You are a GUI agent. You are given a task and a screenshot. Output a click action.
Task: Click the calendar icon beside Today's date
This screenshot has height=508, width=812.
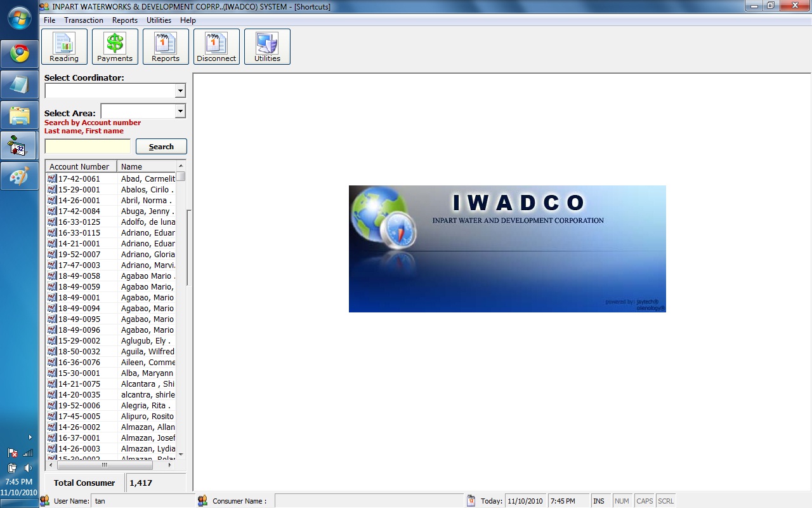tap(470, 501)
